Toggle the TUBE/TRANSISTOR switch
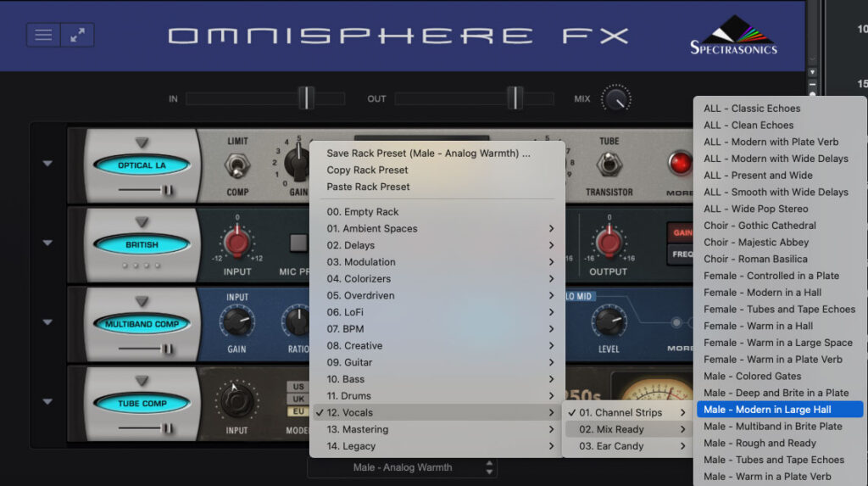The width and height of the screenshot is (868, 486). [x=609, y=165]
